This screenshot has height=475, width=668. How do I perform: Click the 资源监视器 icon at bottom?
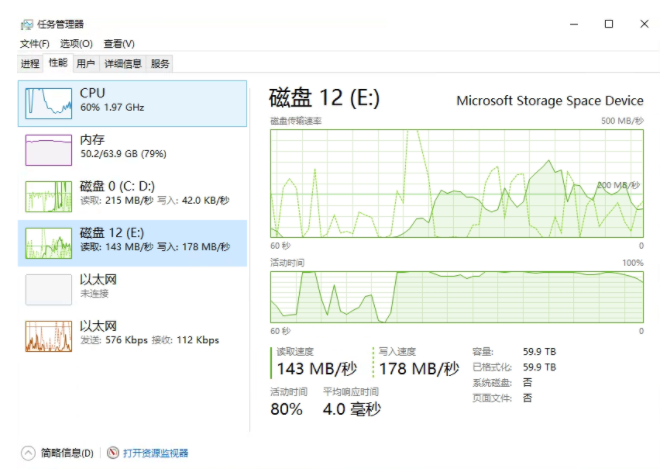click(x=113, y=453)
